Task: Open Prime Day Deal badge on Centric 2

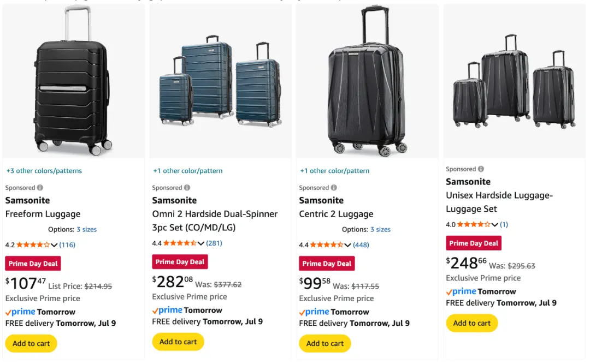Action: coord(327,264)
